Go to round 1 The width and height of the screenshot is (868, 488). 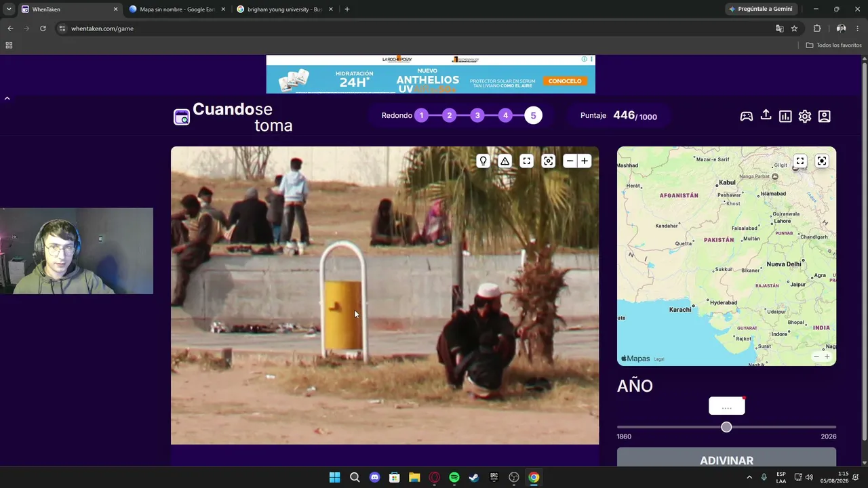click(421, 115)
